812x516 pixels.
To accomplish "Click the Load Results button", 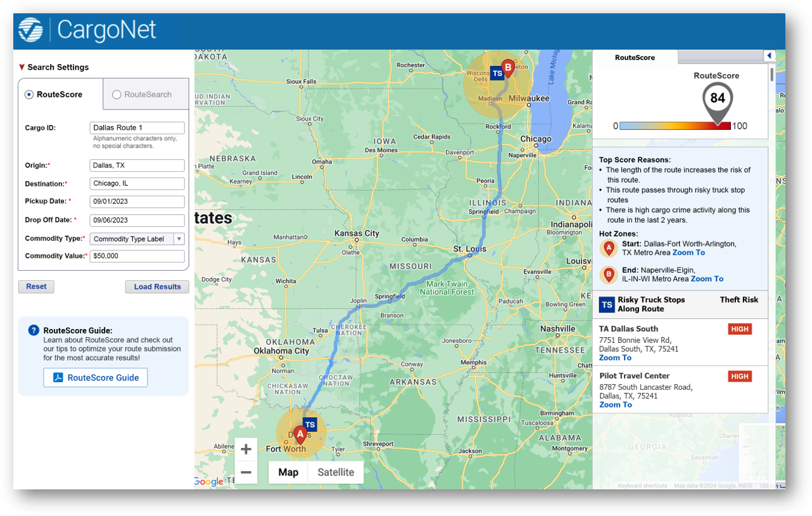I will click(x=157, y=287).
